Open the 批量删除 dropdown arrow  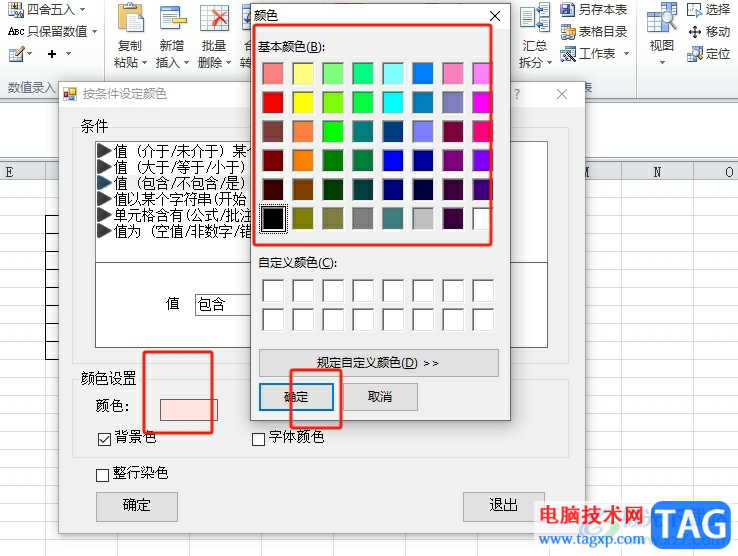click(x=228, y=63)
